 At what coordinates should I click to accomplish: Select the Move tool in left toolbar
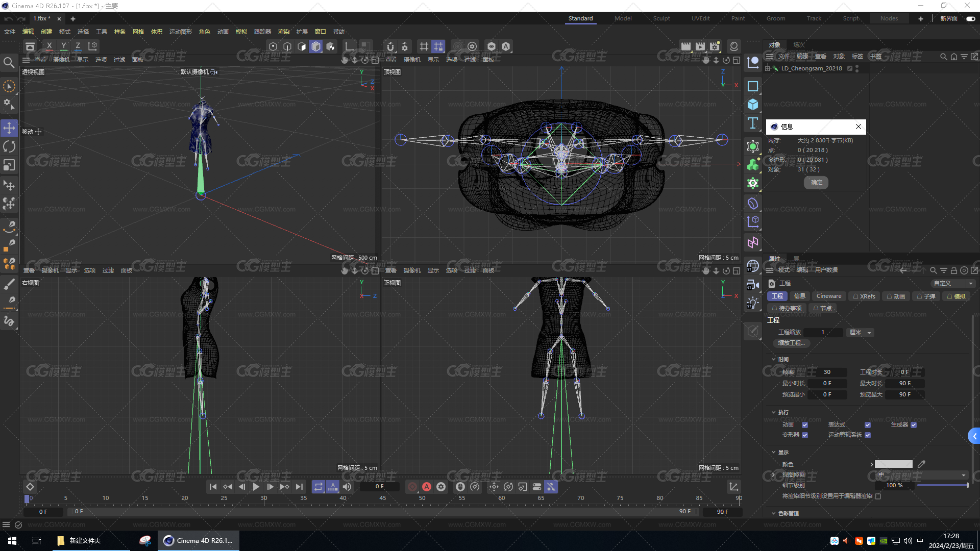point(9,128)
